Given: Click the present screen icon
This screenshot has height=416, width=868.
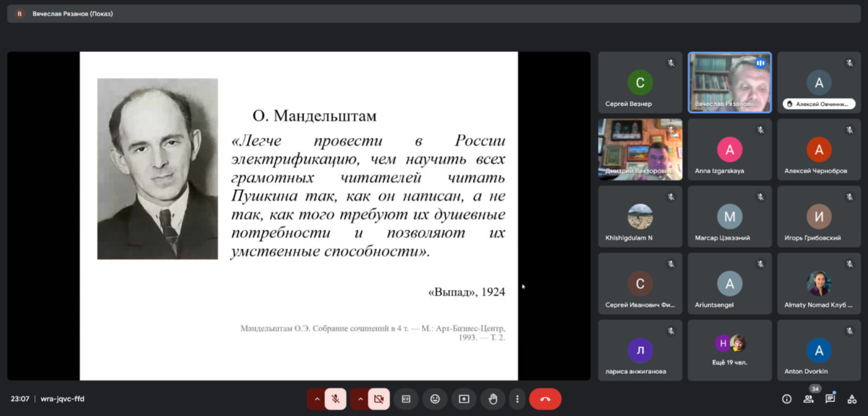Looking at the screenshot, I should (x=464, y=399).
